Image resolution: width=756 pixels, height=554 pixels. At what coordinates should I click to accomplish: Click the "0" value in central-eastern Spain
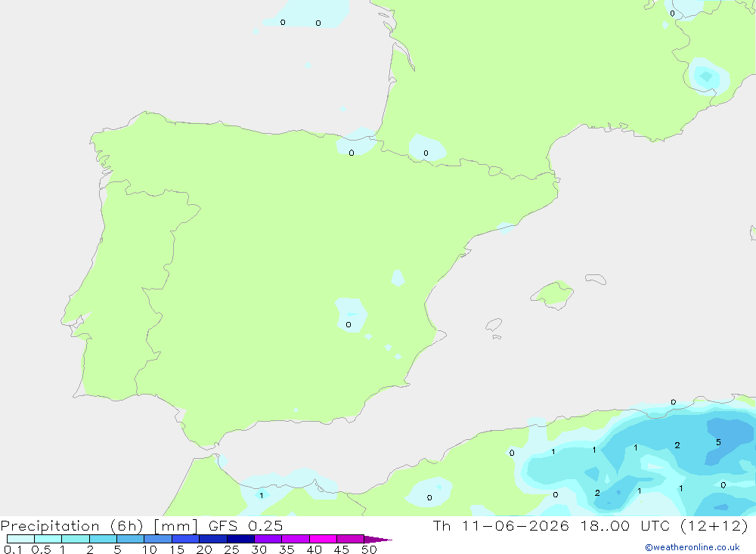pos(348,324)
